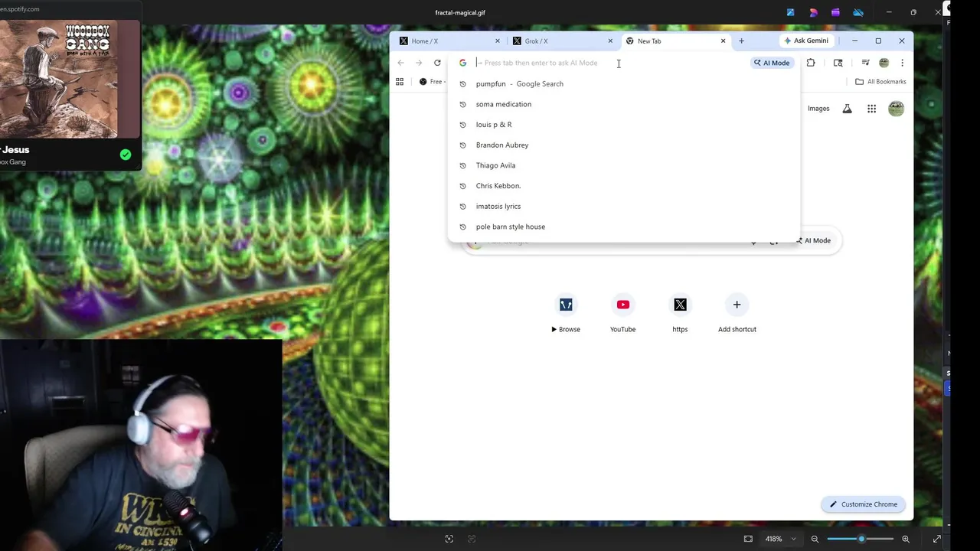Open the Clipchamp icon in photo viewer titlebar
The height and width of the screenshot is (551, 980).
tap(835, 12)
